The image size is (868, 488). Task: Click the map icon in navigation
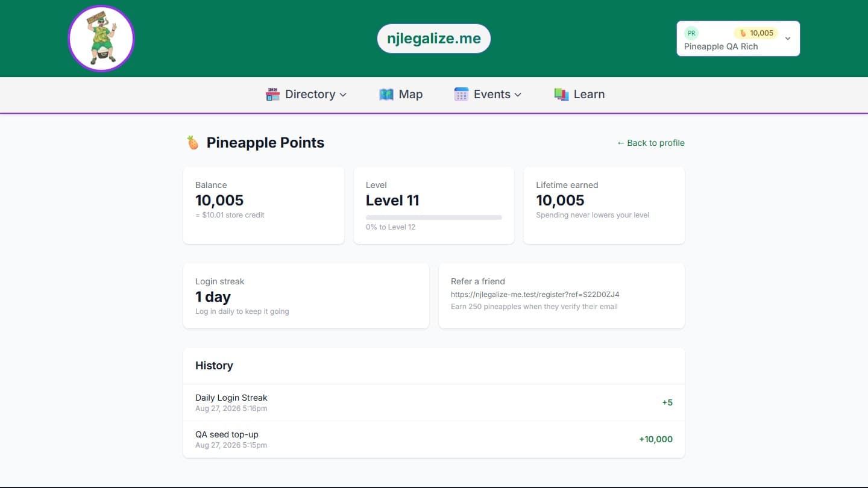coord(386,94)
